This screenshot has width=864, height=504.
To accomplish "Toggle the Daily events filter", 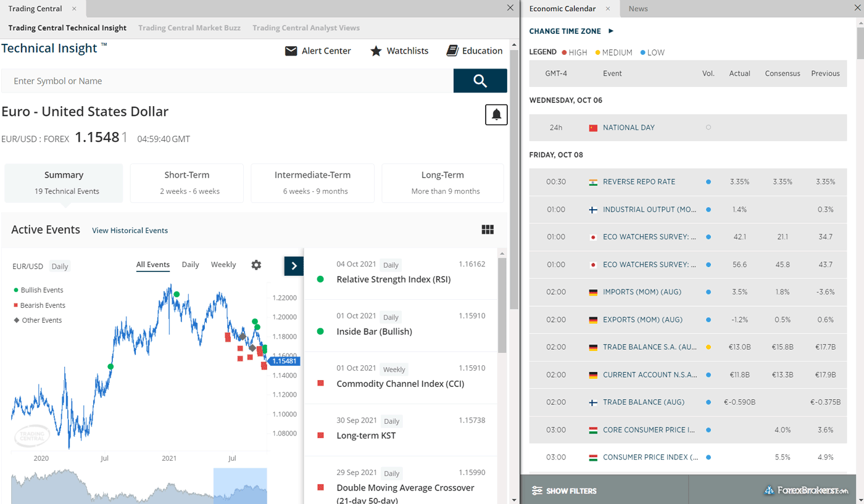I will click(x=191, y=264).
